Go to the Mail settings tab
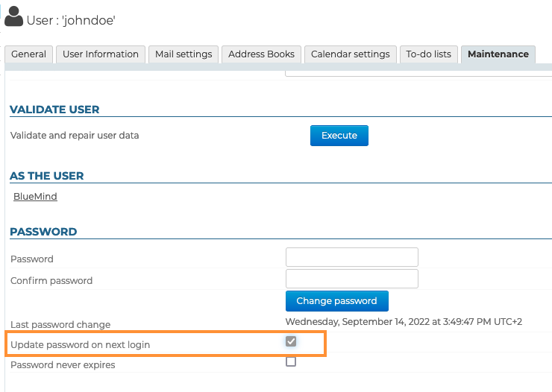This screenshot has width=552, height=392. 184,54
